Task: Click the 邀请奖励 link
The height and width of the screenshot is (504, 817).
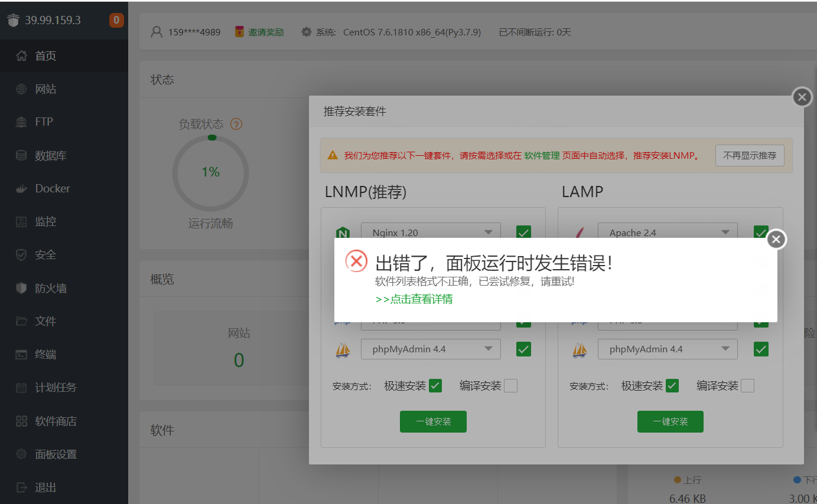Action: [266, 32]
